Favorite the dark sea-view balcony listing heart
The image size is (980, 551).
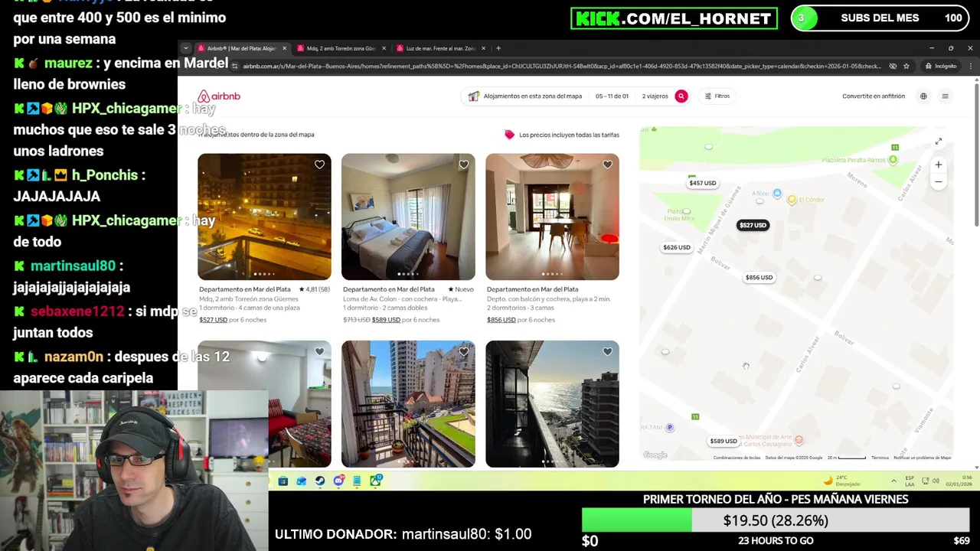(x=607, y=352)
